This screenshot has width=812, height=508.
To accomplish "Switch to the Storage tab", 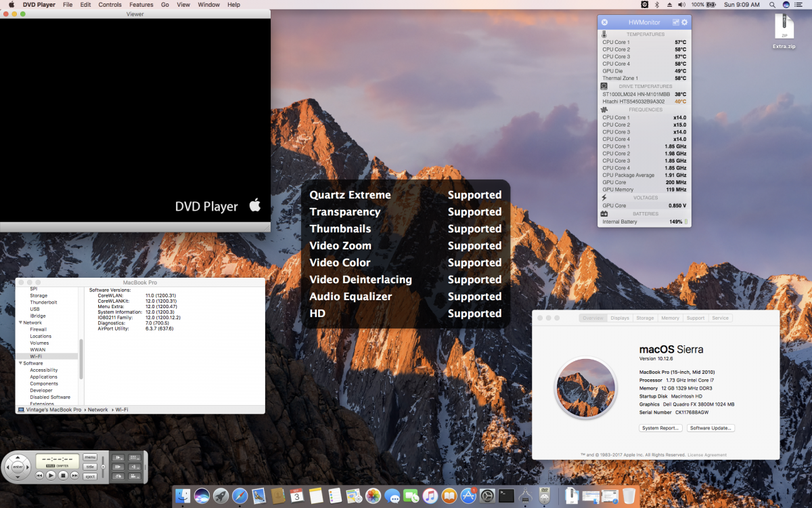I will tap(645, 318).
